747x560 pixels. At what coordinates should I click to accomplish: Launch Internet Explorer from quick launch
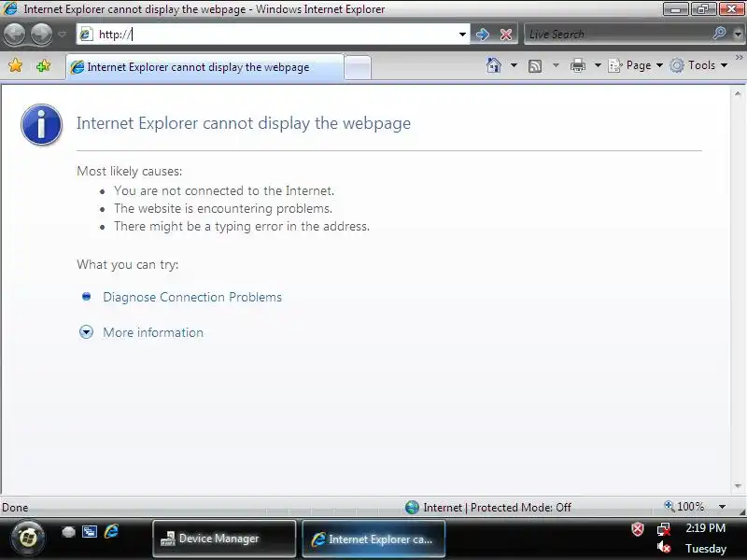[111, 531]
